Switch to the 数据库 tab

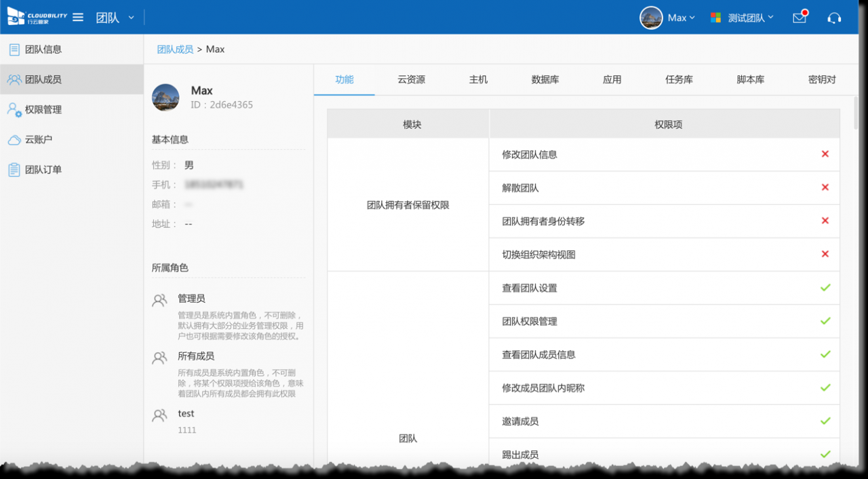(545, 79)
